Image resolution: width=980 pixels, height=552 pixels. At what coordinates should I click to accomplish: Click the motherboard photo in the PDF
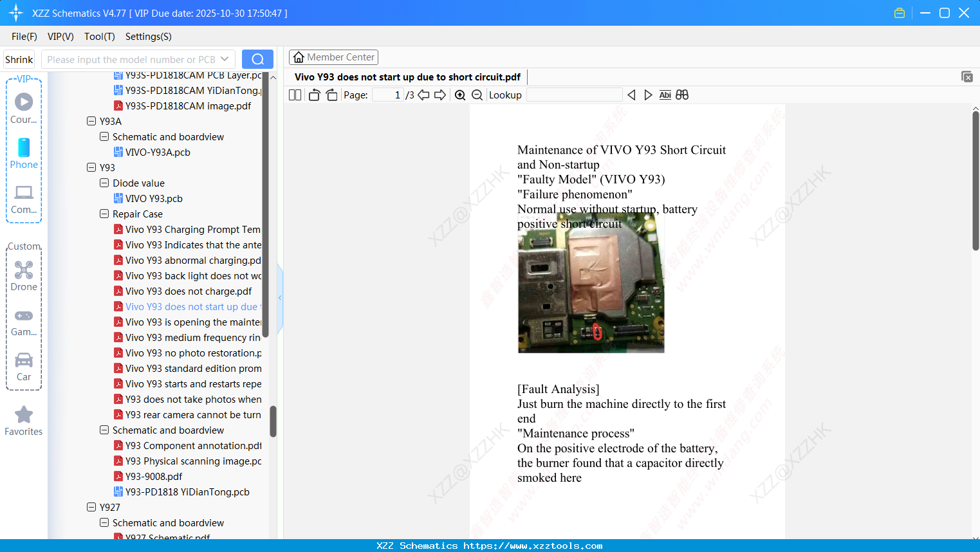click(591, 283)
